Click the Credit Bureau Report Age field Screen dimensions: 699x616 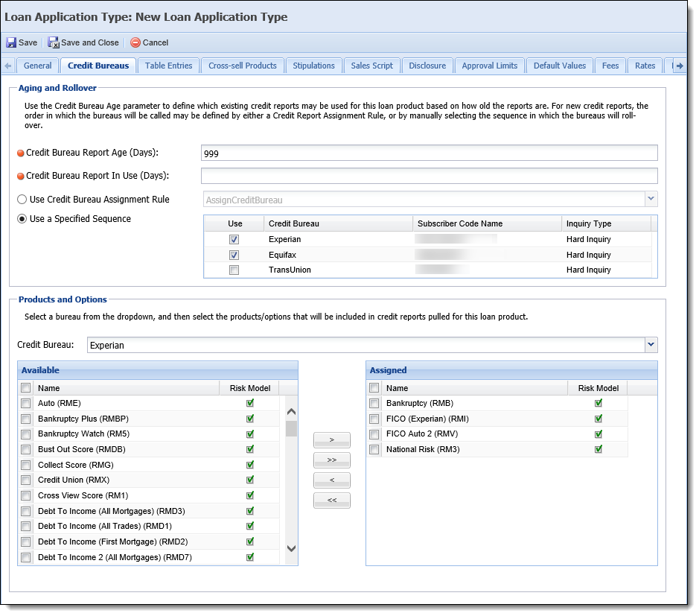[430, 153]
